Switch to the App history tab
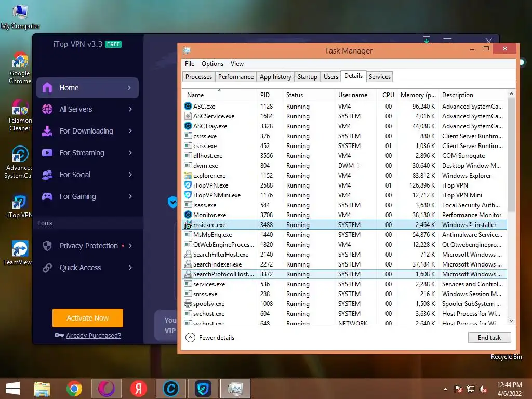This screenshot has height=399, width=532. coord(275,77)
